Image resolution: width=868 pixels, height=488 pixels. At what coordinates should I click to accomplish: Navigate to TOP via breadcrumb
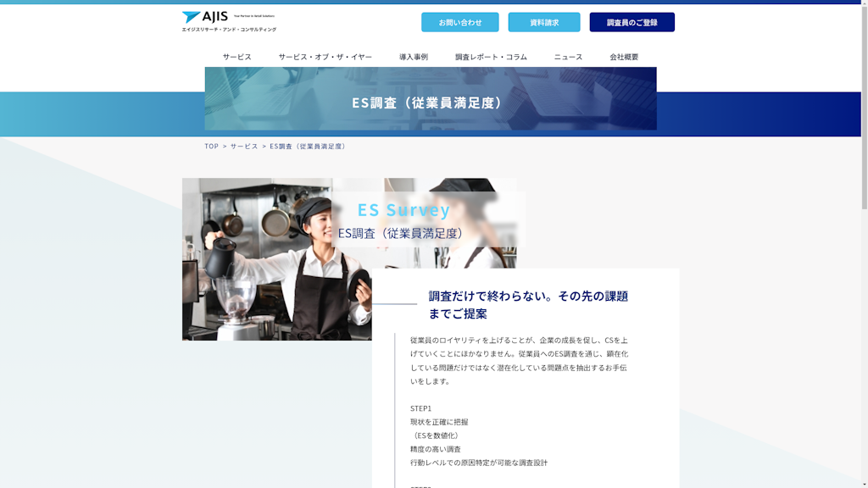pyautogui.click(x=210, y=146)
